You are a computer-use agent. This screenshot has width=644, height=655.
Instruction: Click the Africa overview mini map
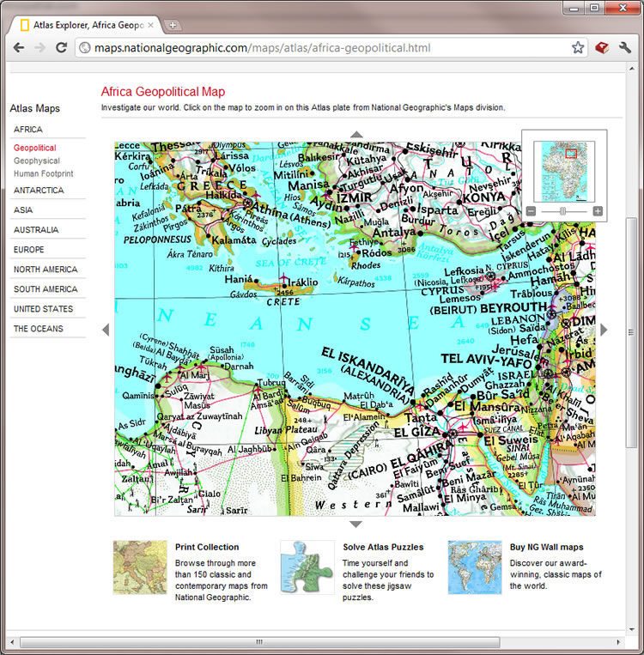[564, 172]
